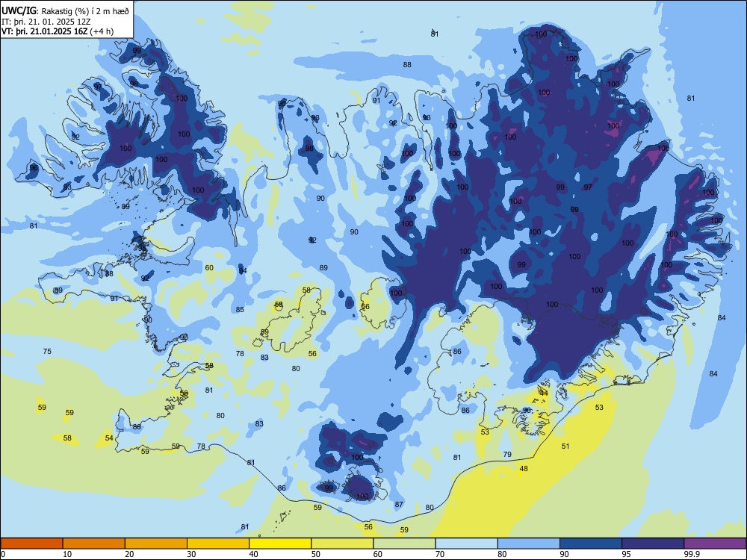The width and height of the screenshot is (747, 560).
Task: Click the map value '79' in the southeast
Action: click(x=507, y=454)
